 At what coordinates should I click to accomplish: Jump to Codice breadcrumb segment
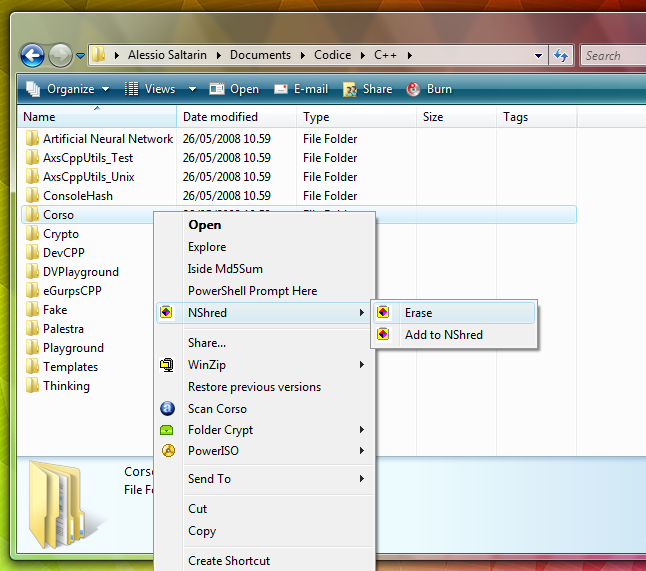pyautogui.click(x=332, y=55)
